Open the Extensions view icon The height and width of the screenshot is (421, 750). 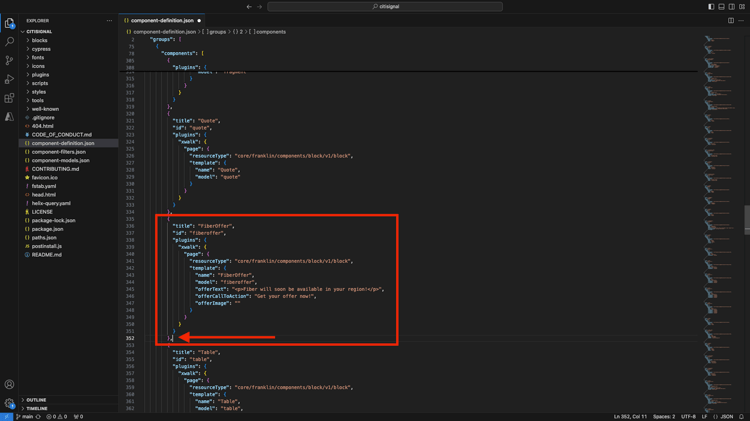coord(9,98)
